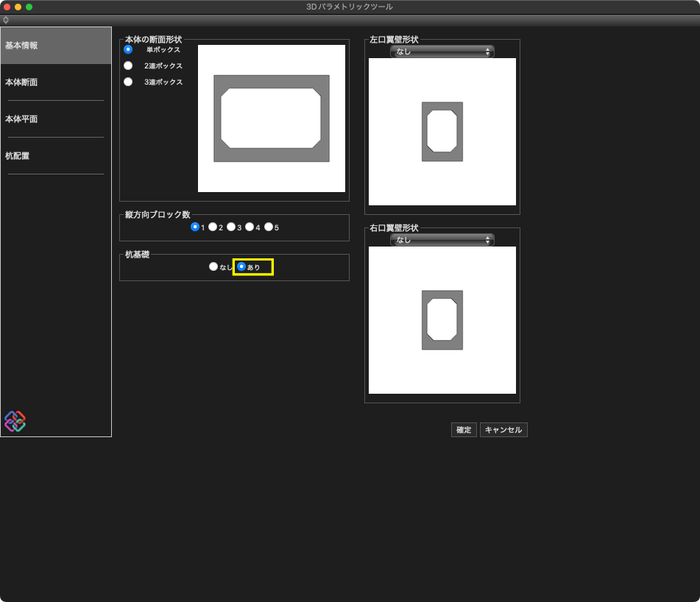
Task: Click the small diamond icon below title bar
Action: pos(6,20)
